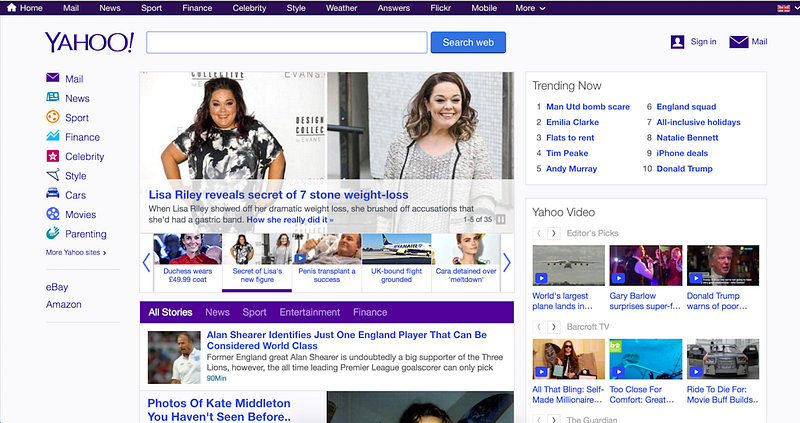Go to next Editor's Picks videos

pyautogui.click(x=554, y=233)
